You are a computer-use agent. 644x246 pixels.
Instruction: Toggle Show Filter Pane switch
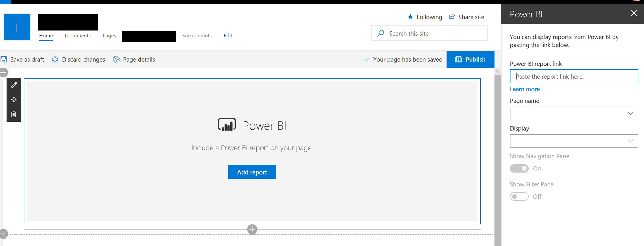519,197
